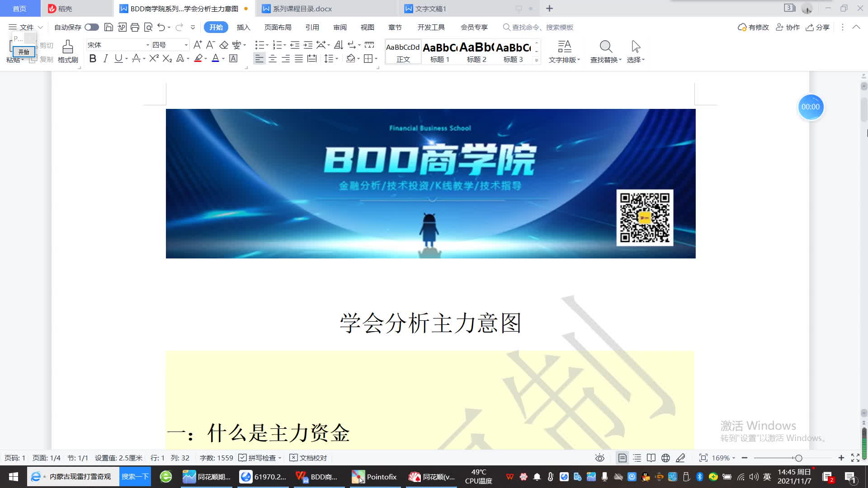
Task: Apply bold formatting with the B icon
Action: point(93,58)
